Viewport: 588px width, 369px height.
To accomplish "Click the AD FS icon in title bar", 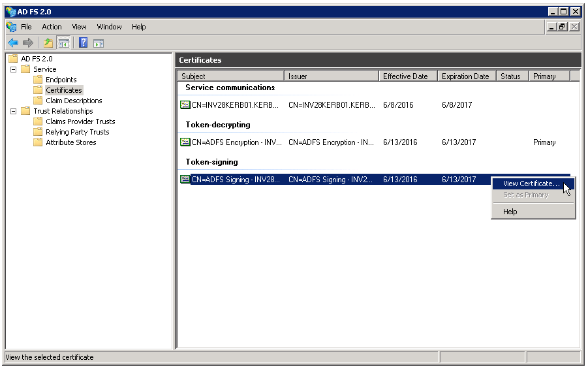I will tap(11, 12).
